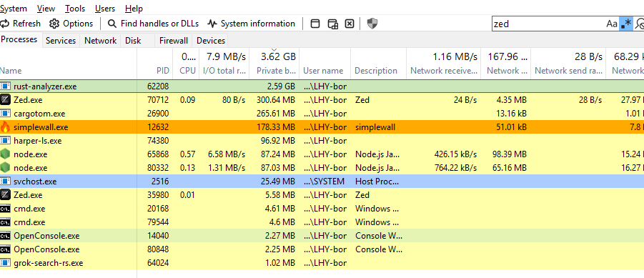
Task: Click the cargotom.exe process icon
Action: [x=5, y=114]
